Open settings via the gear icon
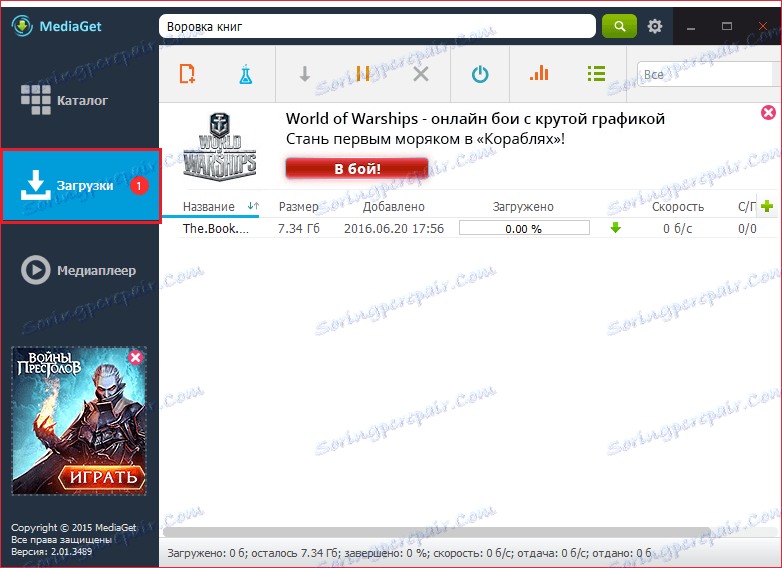Image resolution: width=782 pixels, height=568 pixels. 655,26
